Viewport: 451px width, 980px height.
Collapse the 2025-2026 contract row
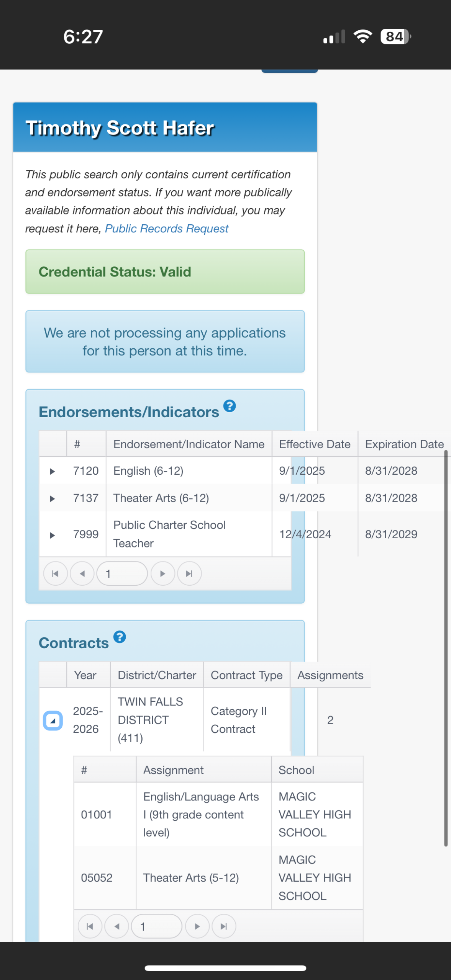[53, 721]
